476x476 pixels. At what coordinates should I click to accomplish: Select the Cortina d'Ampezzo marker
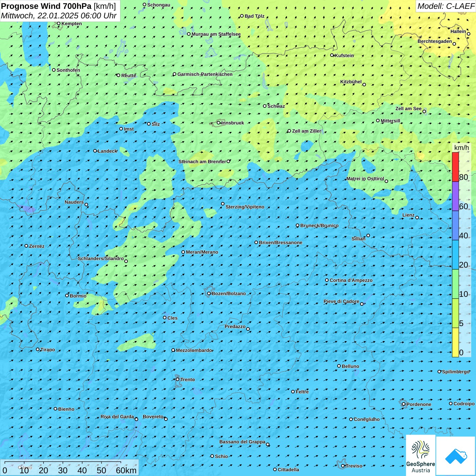click(327, 280)
